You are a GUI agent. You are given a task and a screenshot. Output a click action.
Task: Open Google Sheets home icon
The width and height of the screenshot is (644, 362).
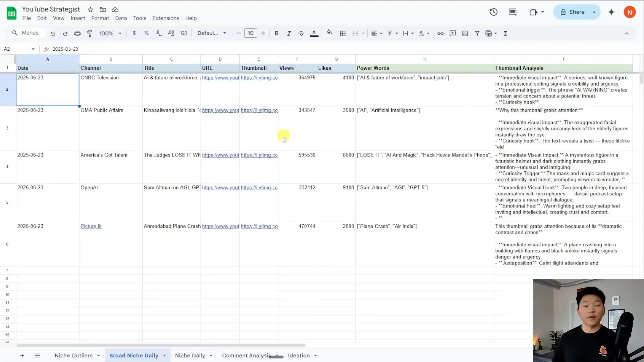point(12,13)
